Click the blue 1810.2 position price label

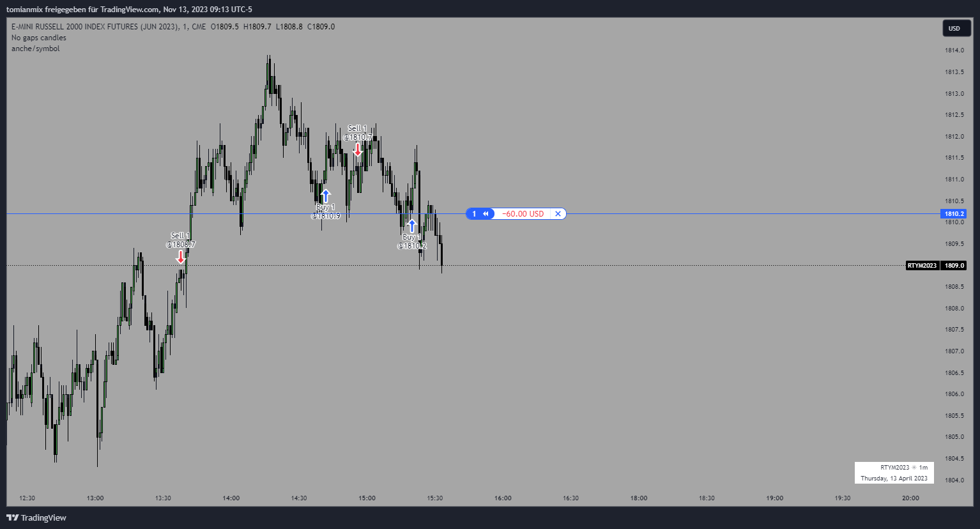pyautogui.click(x=954, y=214)
